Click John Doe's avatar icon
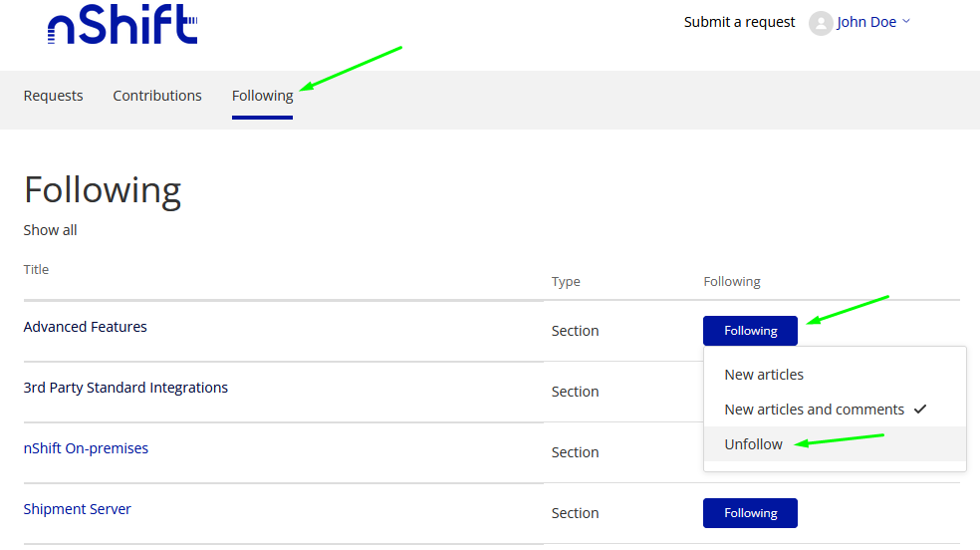Image resolution: width=980 pixels, height=550 pixels. coord(821,23)
